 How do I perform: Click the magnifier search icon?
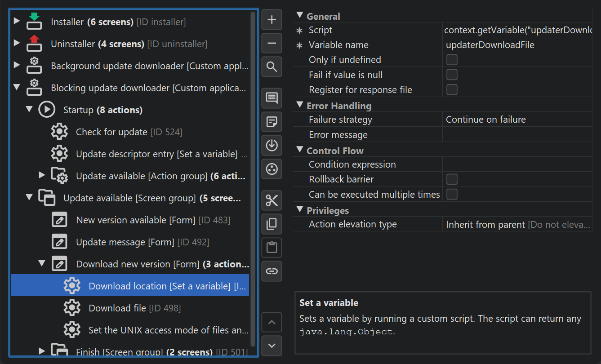coord(272,67)
